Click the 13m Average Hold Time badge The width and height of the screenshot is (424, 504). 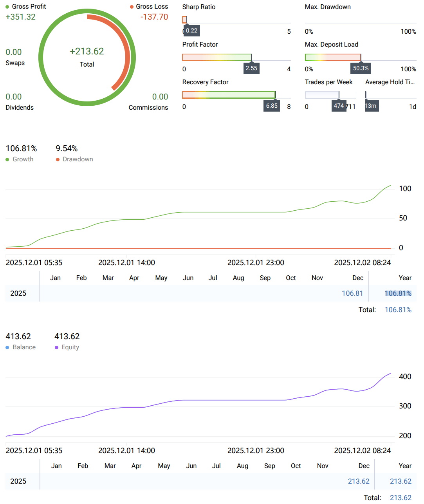coord(371,106)
